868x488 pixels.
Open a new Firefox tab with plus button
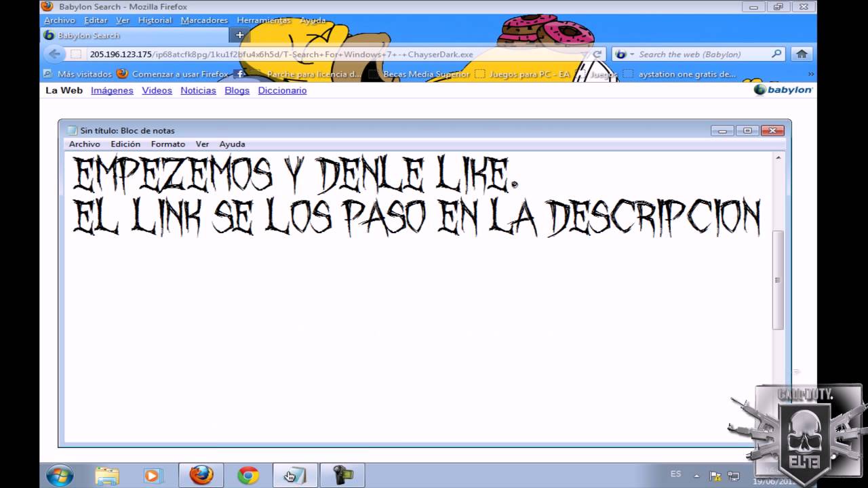(x=239, y=35)
